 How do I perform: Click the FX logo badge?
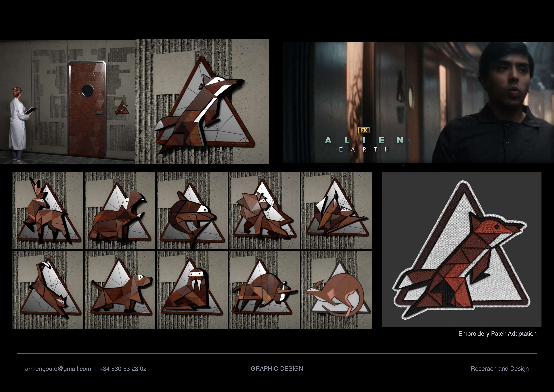click(364, 130)
